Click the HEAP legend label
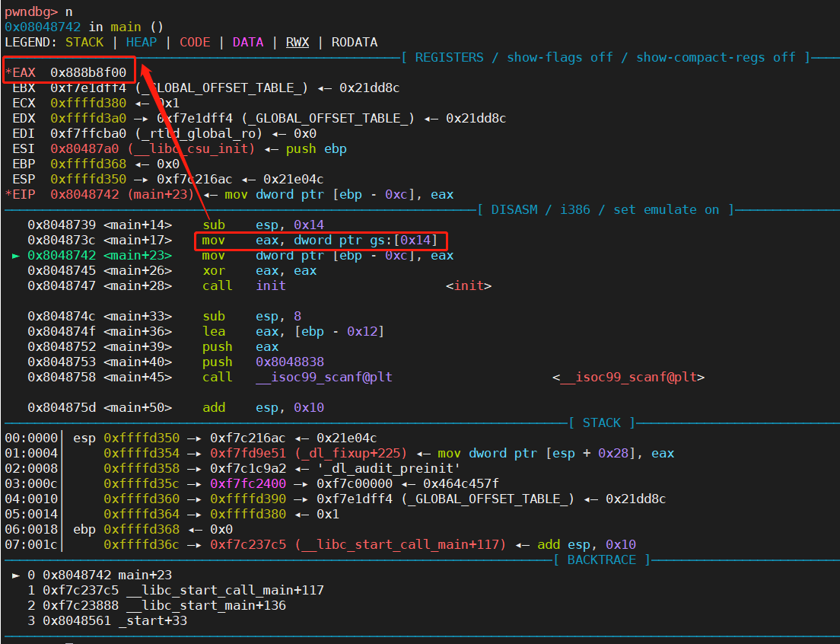This screenshot has height=644, width=840. coord(142,43)
